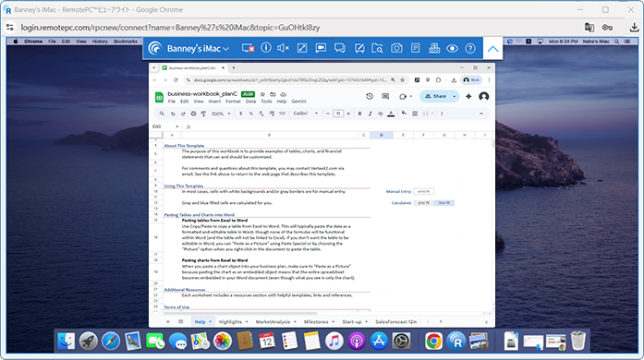The width and height of the screenshot is (644, 360).
Task: Increase font size with the plus button
Action: point(348,114)
